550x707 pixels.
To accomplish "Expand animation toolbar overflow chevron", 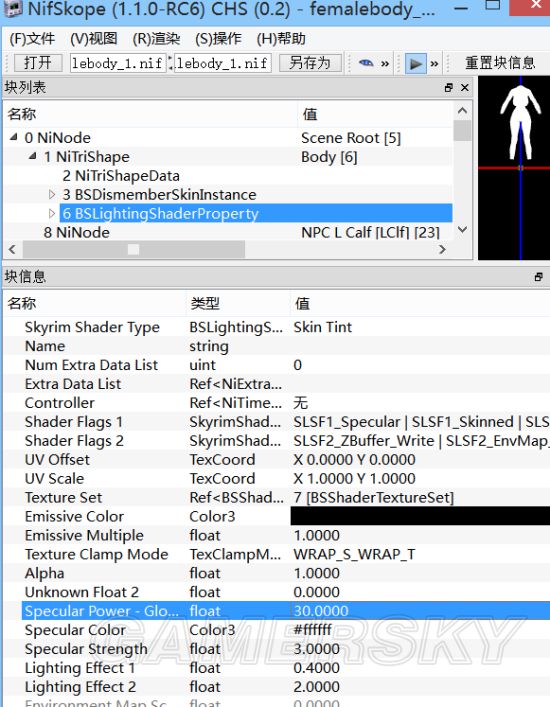I will (434, 64).
